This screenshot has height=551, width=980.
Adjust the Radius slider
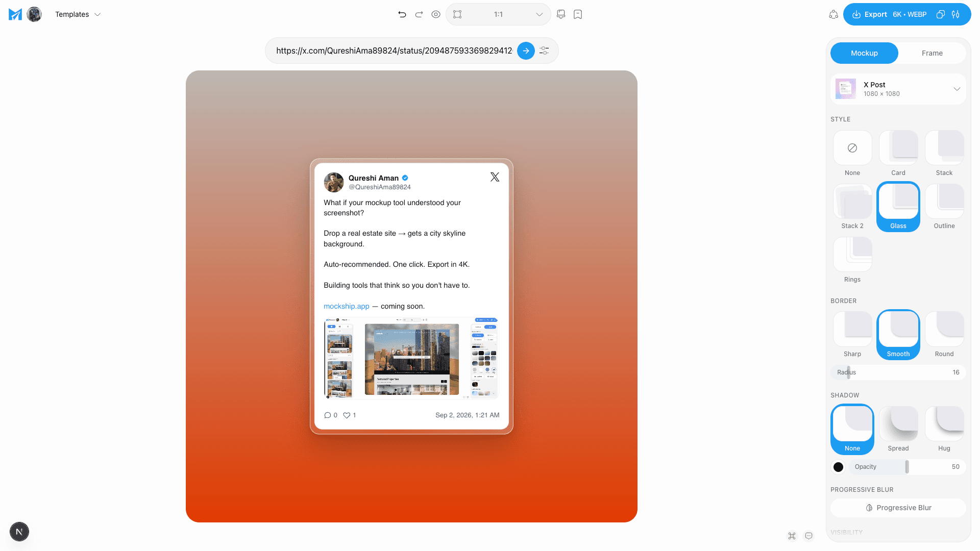[x=898, y=372]
